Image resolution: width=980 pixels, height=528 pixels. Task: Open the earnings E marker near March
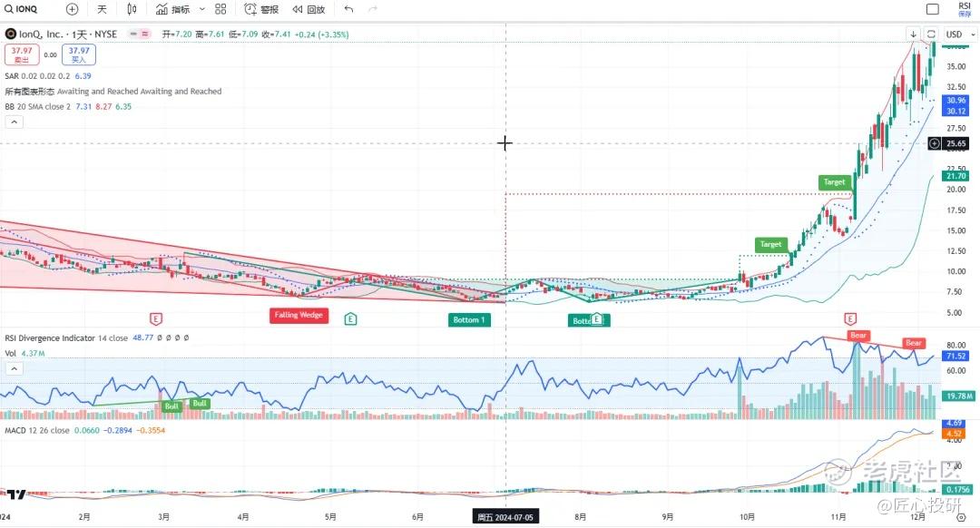coord(156,318)
